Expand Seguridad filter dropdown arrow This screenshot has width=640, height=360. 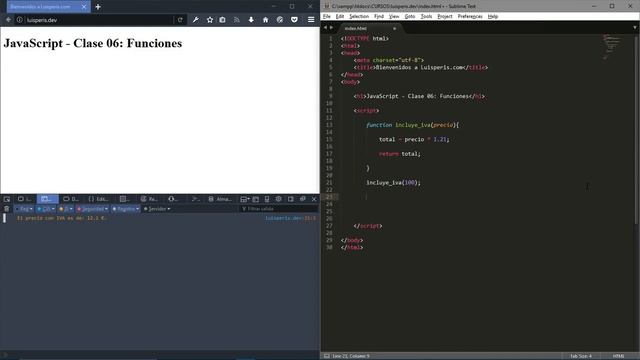(107, 209)
